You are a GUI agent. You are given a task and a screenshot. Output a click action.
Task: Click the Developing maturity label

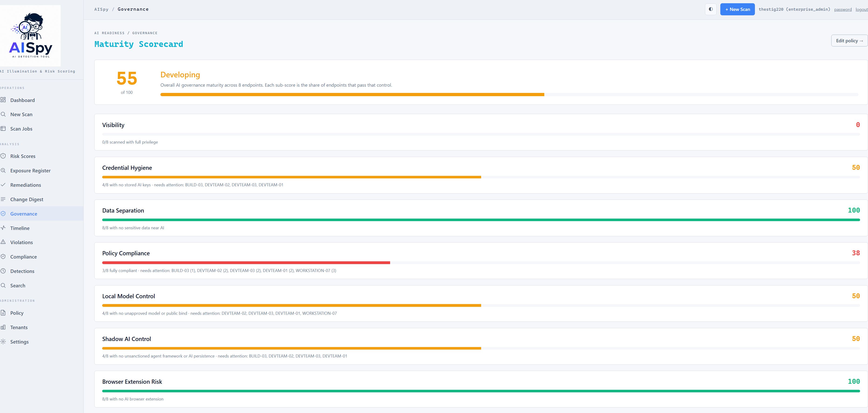[x=180, y=75]
